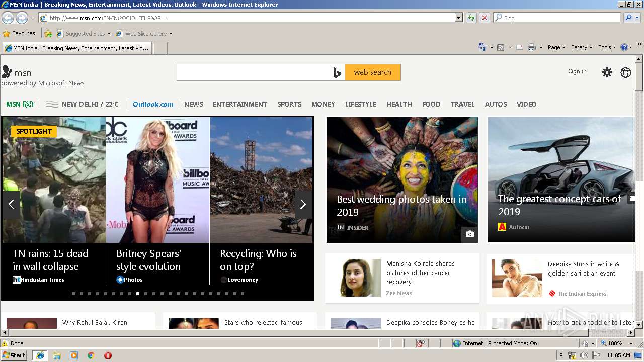Open Windows Media Player taskbar icon
This screenshot has height=362, width=644.
[74, 355]
